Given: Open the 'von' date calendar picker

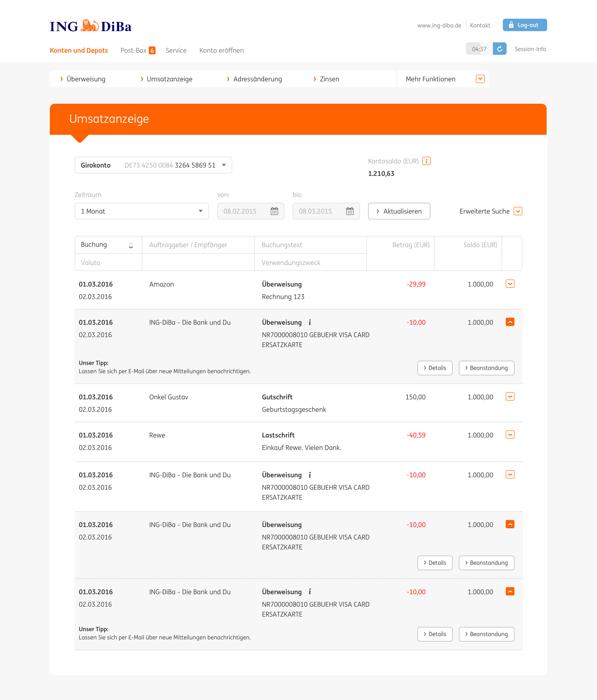Looking at the screenshot, I should click(274, 211).
